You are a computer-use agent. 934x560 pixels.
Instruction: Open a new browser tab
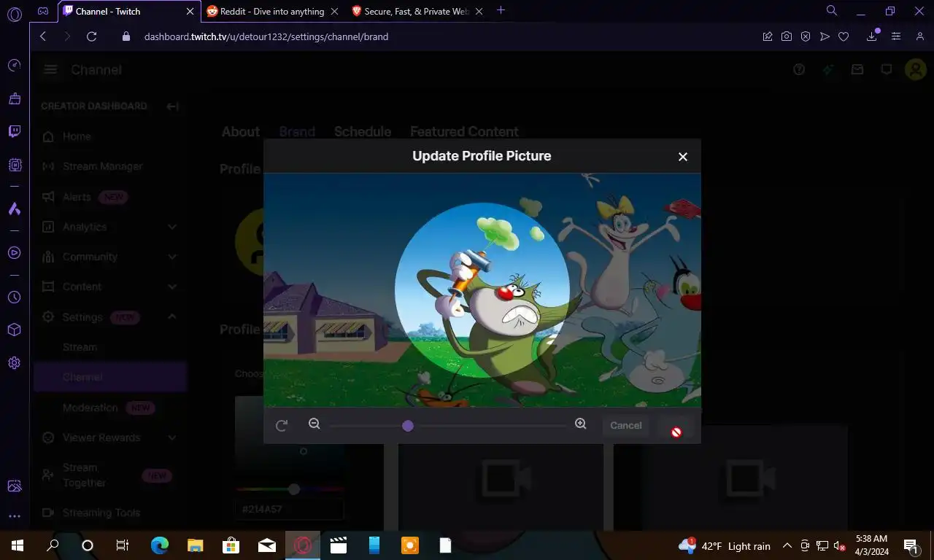pyautogui.click(x=501, y=11)
